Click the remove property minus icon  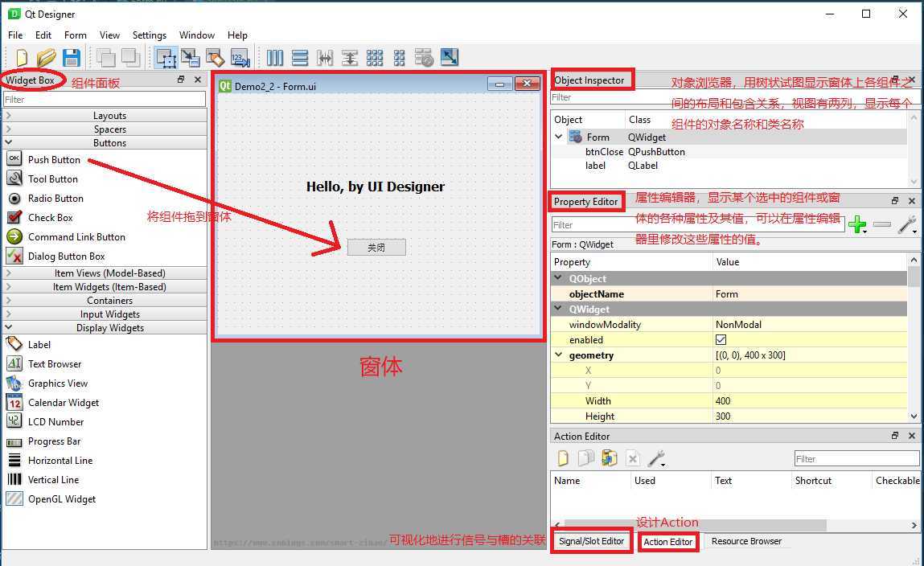(x=881, y=224)
